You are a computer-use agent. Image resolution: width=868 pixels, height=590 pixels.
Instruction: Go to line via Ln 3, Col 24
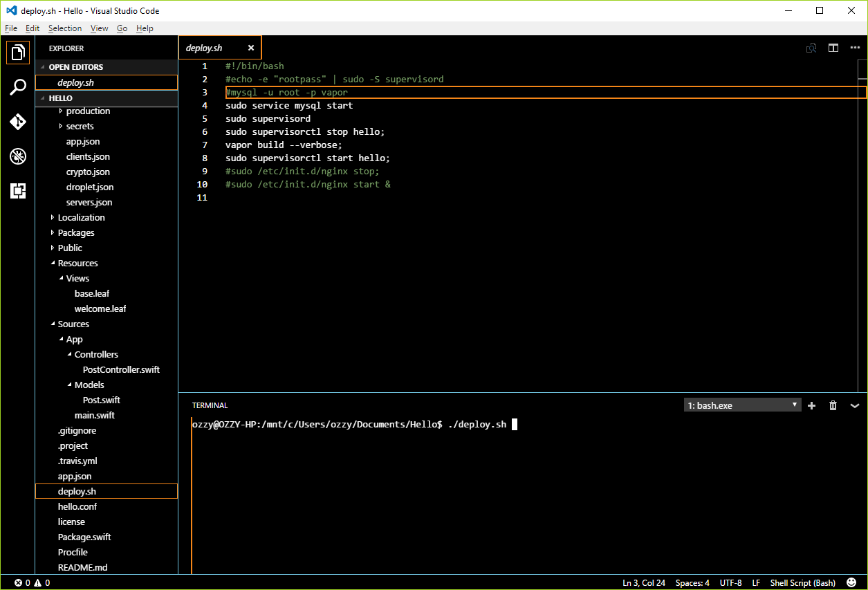click(644, 583)
